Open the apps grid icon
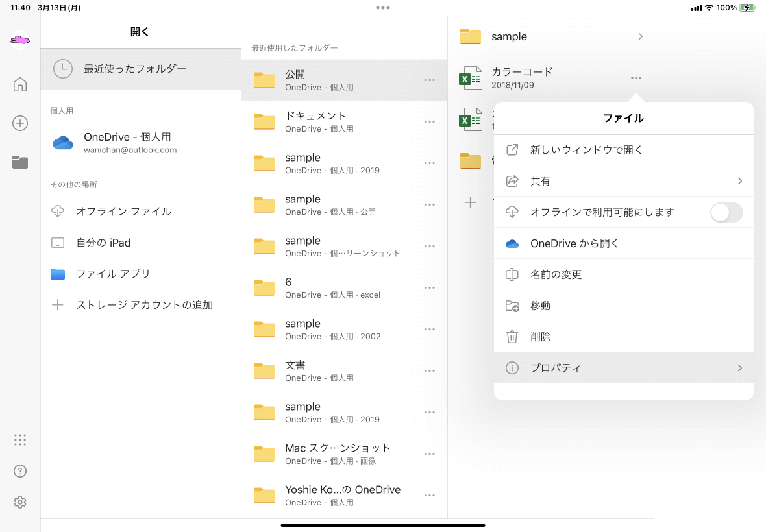This screenshot has width=766, height=532. [20, 440]
